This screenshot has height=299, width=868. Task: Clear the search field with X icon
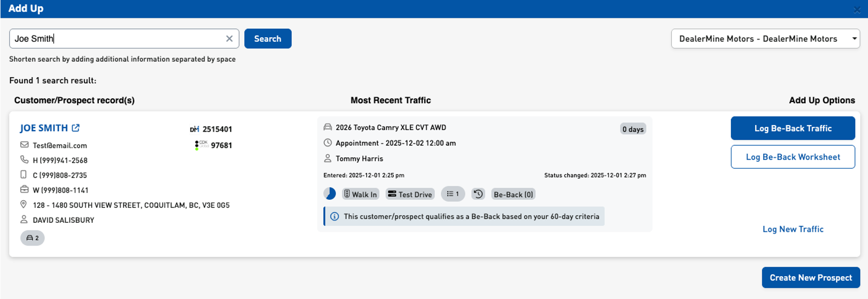pos(229,39)
